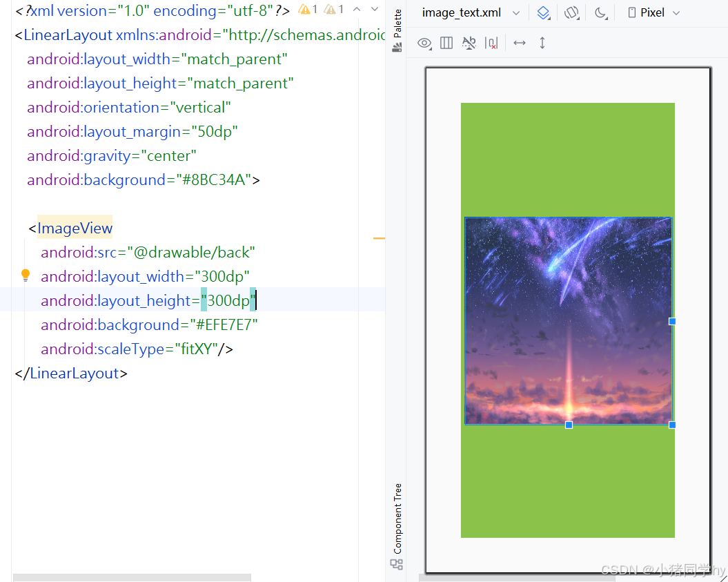Click the right-middle resize handle of image
The image size is (728, 582).
672,321
